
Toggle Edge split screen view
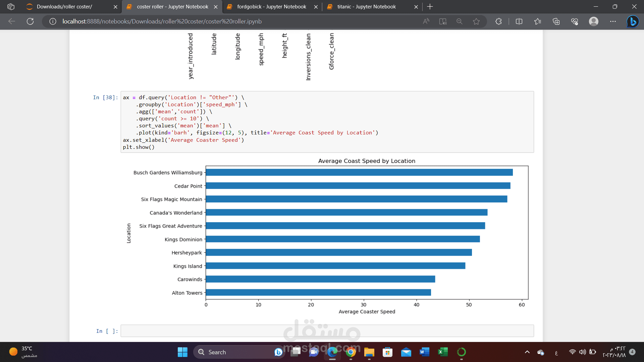coord(519,21)
